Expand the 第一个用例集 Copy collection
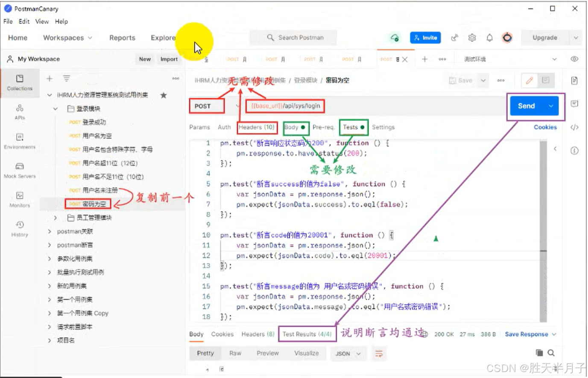The image size is (588, 378). (50, 313)
